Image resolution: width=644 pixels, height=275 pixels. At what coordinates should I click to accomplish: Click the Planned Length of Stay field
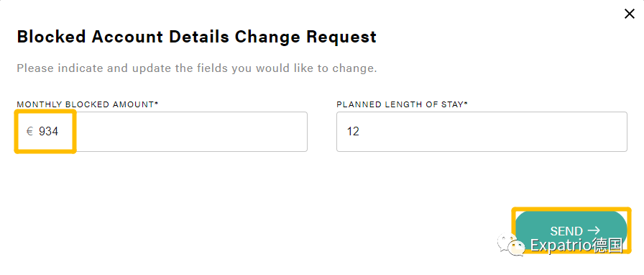point(482,132)
